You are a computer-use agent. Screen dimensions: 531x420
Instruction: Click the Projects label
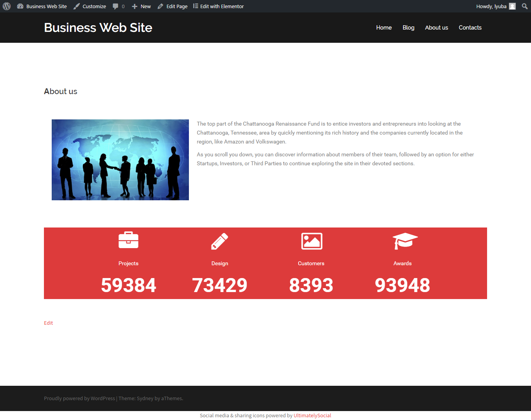click(128, 263)
